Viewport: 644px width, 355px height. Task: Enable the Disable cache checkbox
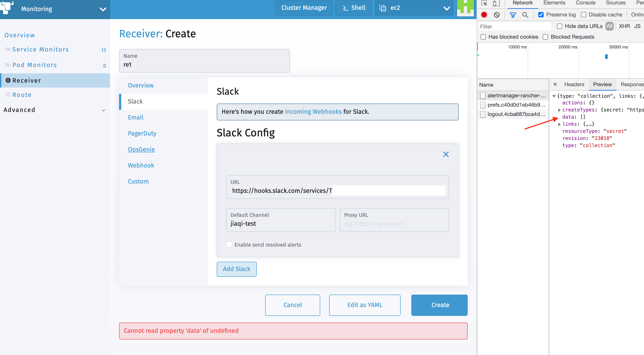(x=584, y=14)
